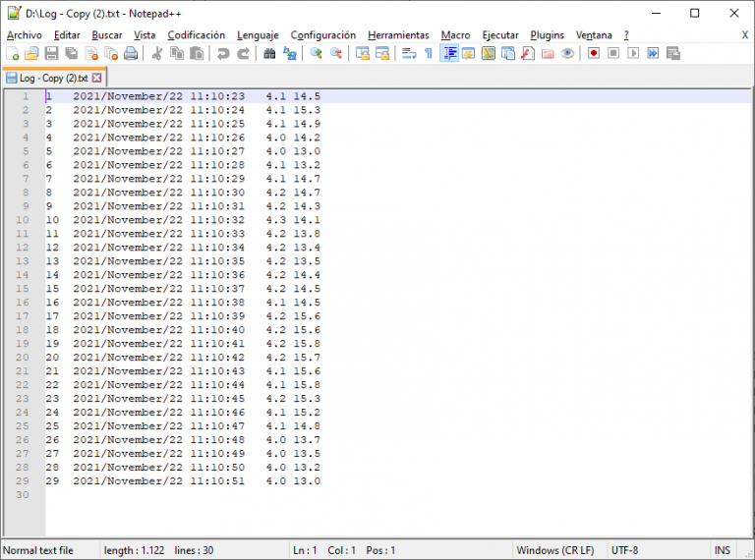Open the Configuración menu
This screenshot has width=755, height=560.
coord(323,35)
